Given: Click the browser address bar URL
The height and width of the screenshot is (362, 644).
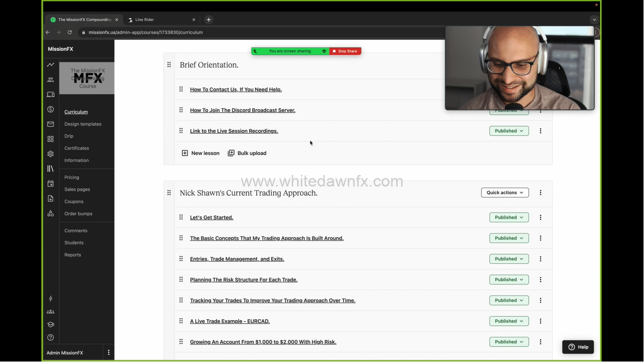Looking at the screenshot, I should [145, 32].
